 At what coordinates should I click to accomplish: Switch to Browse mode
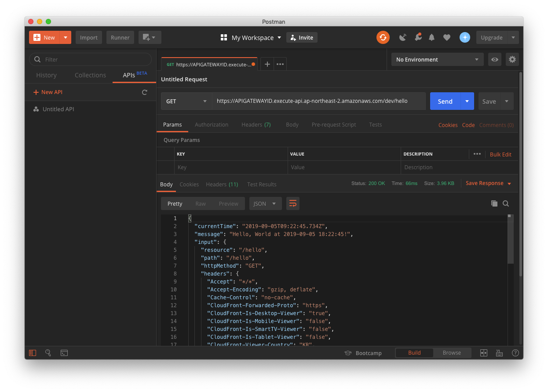(452, 353)
